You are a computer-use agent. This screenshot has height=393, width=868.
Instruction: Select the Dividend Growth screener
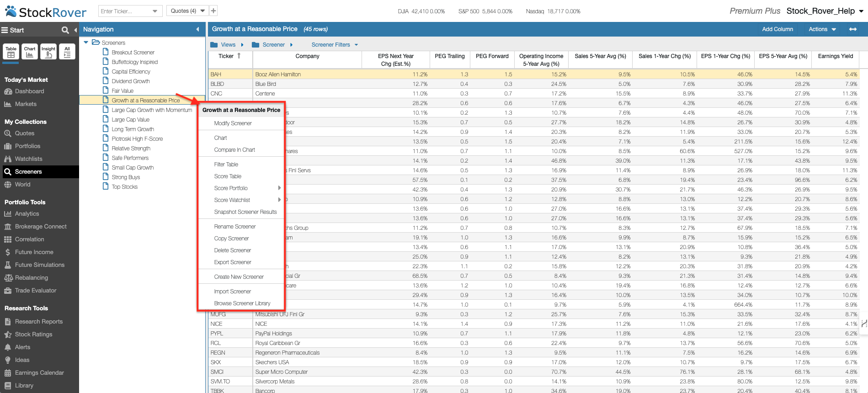131,81
